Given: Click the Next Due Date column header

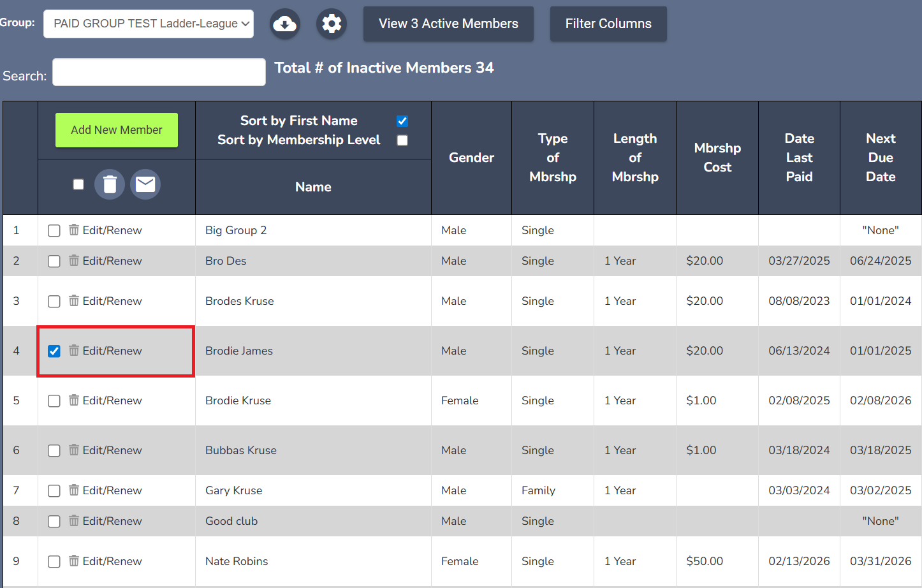Looking at the screenshot, I should click(x=881, y=158).
